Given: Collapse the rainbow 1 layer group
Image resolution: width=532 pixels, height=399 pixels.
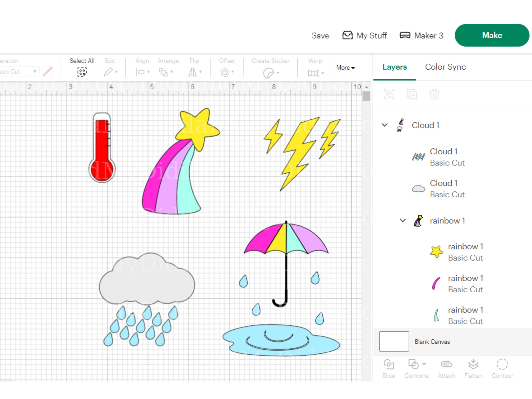Looking at the screenshot, I should [x=402, y=220].
